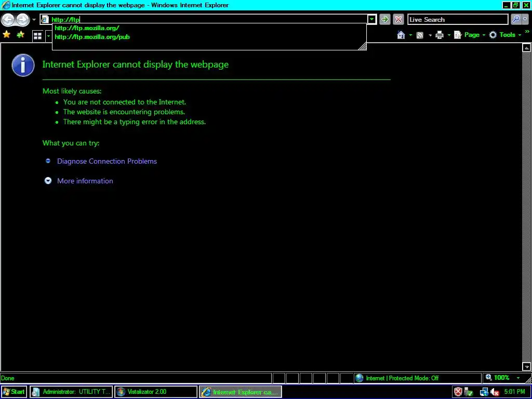
Task: Open the Tools menu
Action: coord(505,35)
